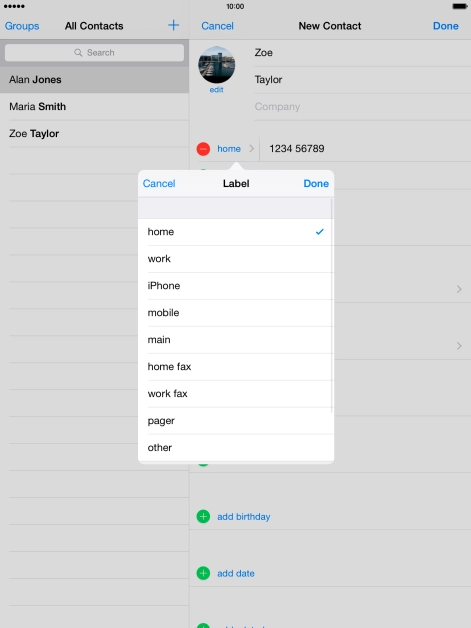Cancel the Label popover

[159, 183]
